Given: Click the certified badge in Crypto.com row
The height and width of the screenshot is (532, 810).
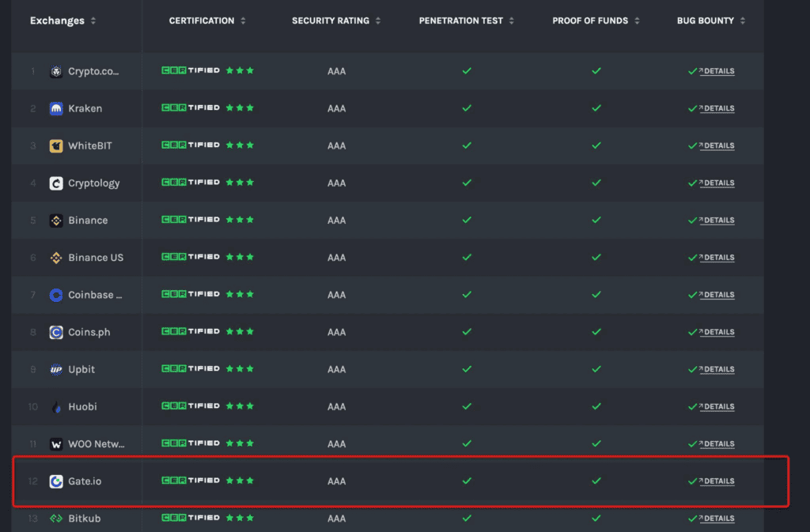Looking at the screenshot, I should tap(191, 70).
